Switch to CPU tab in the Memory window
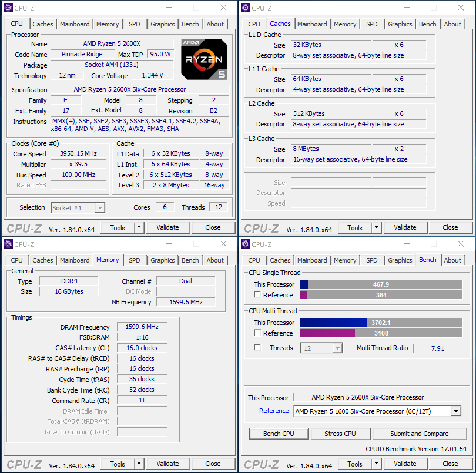 pos(16,260)
